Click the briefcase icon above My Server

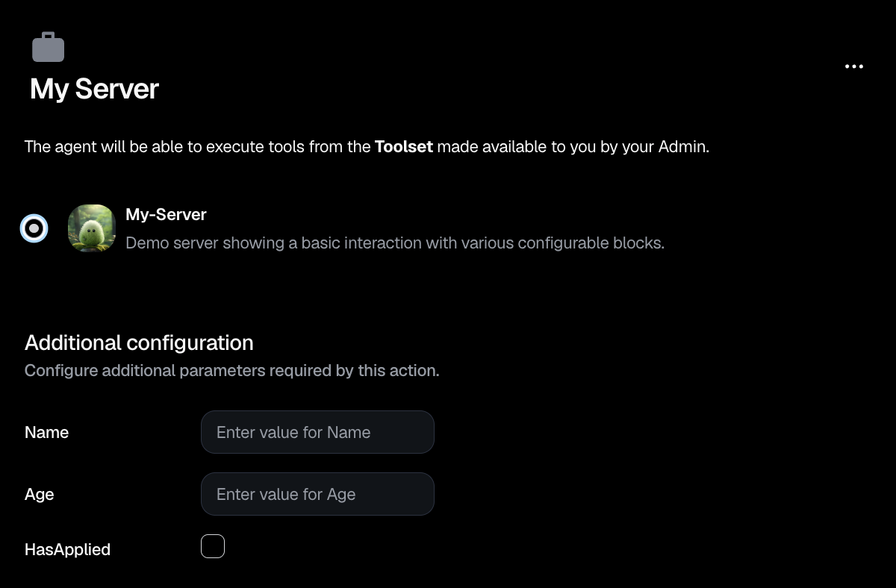point(48,47)
